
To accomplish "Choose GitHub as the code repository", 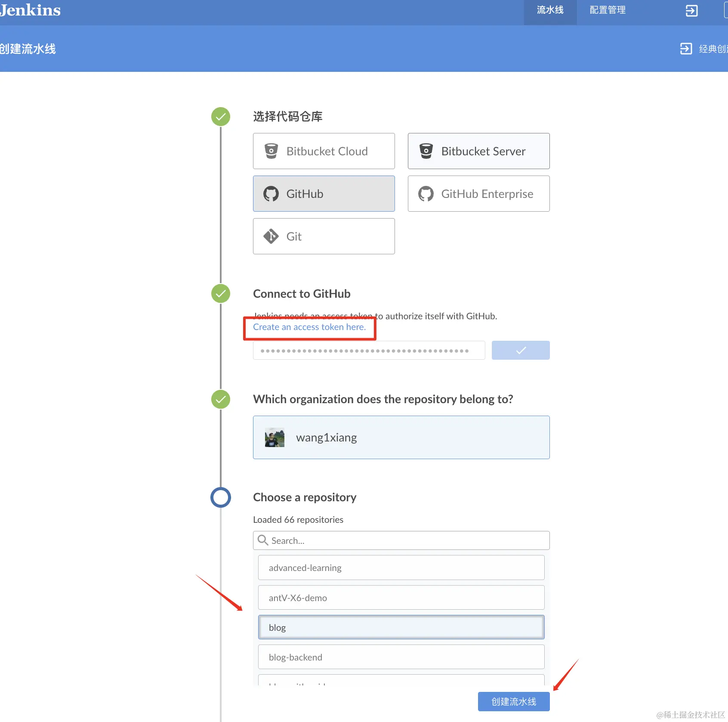I will (324, 194).
